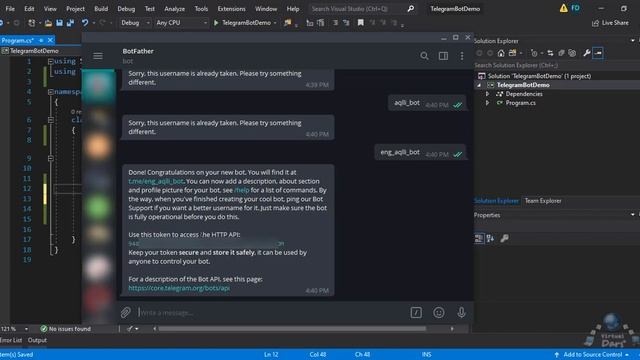The width and height of the screenshot is (640, 360).
Task: Click the Save All toolbar icon
Action: click(70, 23)
